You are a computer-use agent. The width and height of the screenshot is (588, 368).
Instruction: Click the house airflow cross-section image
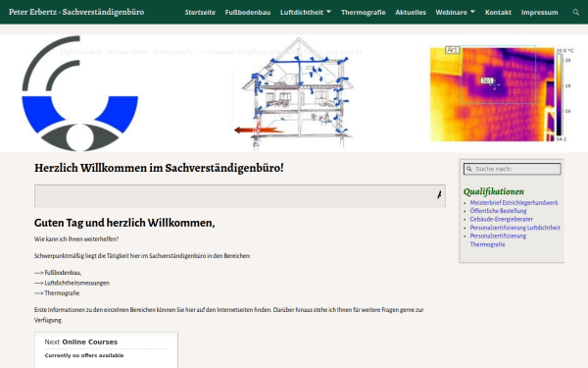(x=293, y=93)
